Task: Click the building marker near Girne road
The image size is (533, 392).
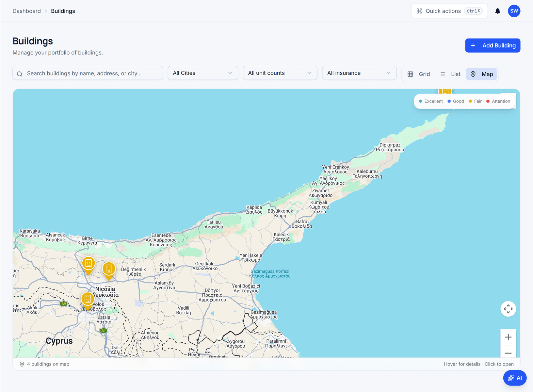Action: tap(89, 265)
